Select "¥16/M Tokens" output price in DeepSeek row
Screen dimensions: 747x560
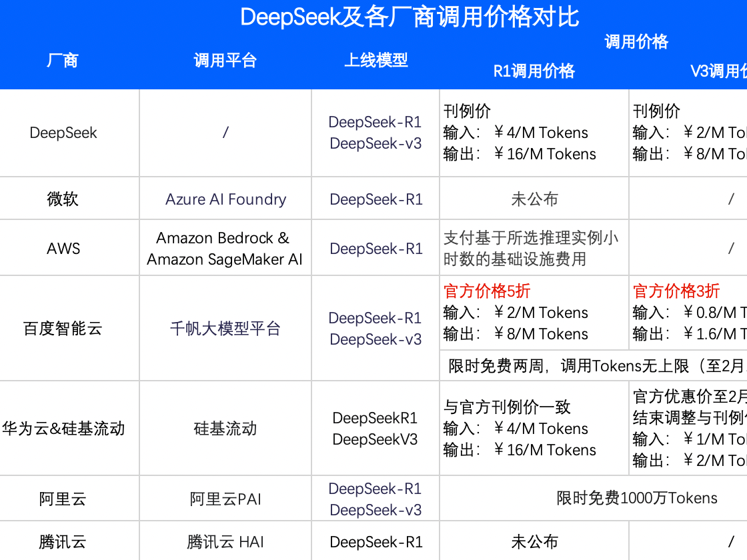click(545, 154)
